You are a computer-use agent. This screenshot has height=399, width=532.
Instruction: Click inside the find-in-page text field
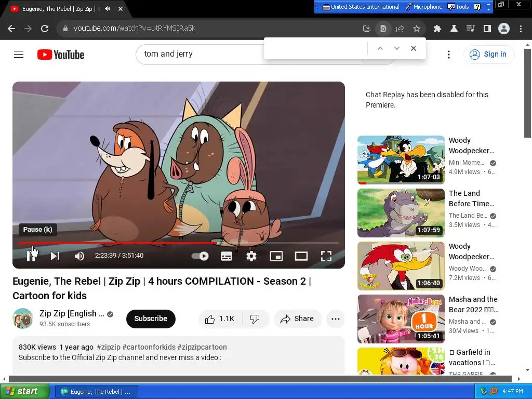tap(316, 48)
